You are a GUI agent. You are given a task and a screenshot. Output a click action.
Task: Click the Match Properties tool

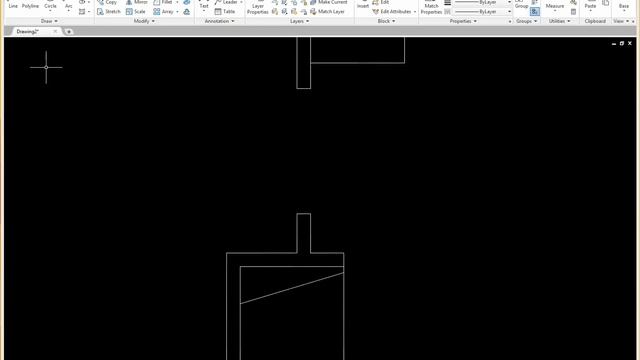point(431,8)
